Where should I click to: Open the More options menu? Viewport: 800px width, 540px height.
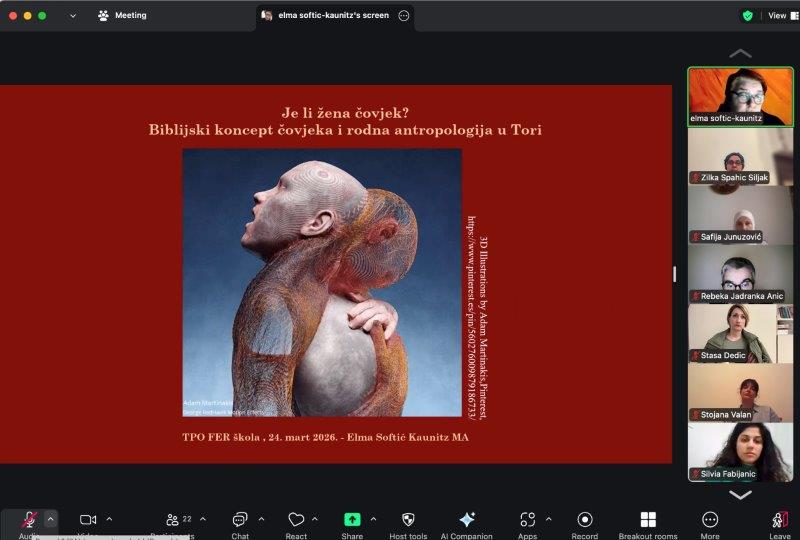(x=710, y=520)
